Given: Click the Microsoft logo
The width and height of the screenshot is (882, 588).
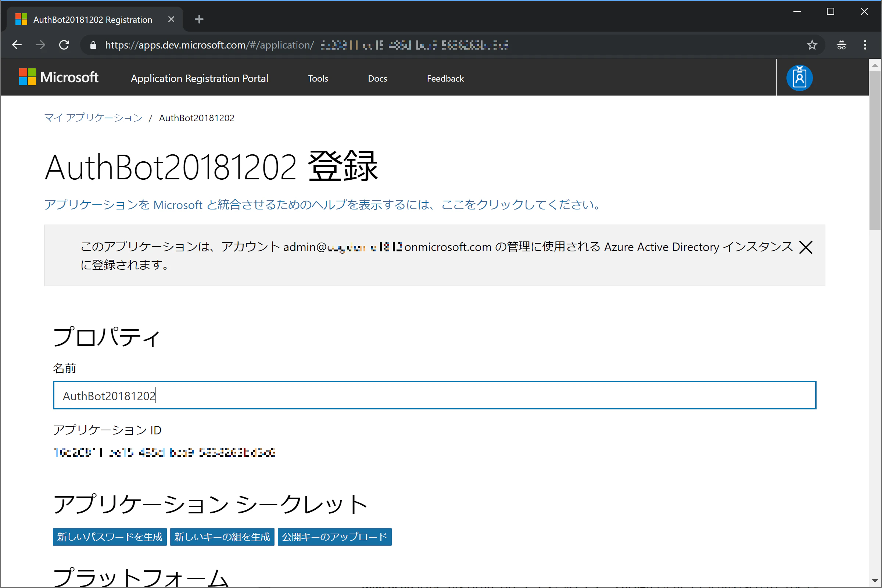Looking at the screenshot, I should [58, 77].
